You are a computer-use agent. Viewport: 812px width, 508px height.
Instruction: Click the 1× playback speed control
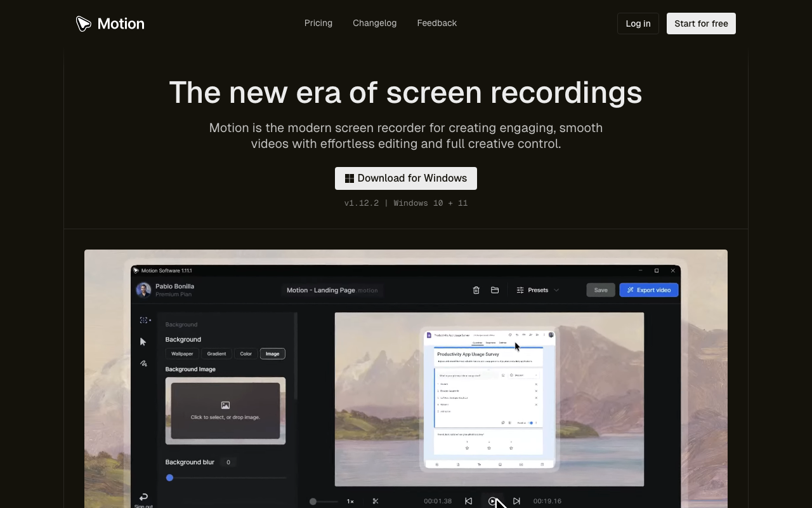(350, 501)
